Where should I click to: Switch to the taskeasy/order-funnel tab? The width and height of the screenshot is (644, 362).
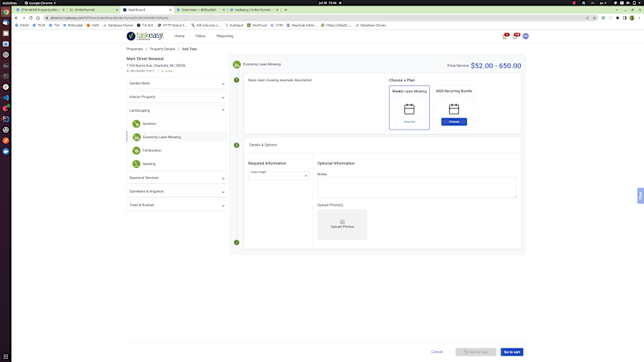coord(254,10)
